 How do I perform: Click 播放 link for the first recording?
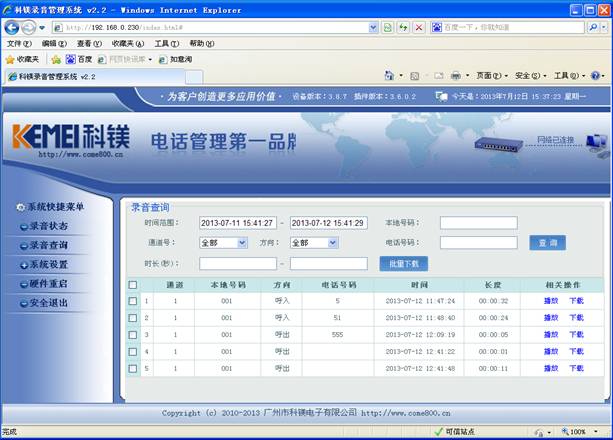point(551,301)
